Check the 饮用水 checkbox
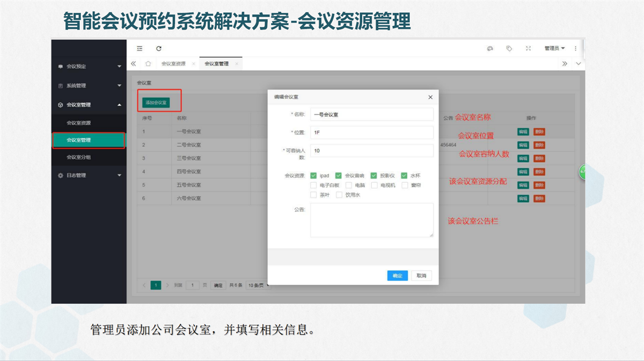Screen dimensions: 644x361 point(339,195)
